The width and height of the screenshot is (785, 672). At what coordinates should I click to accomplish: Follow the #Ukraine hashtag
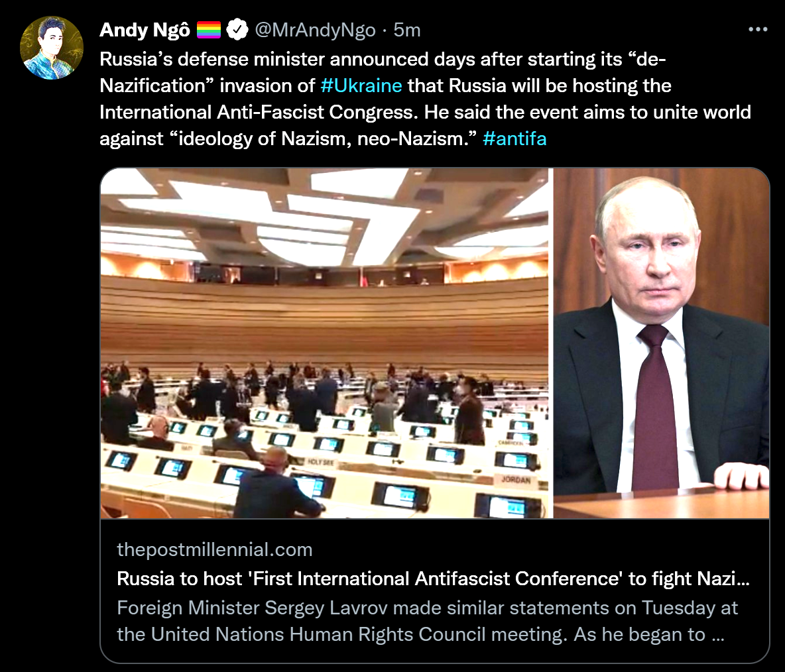click(361, 85)
